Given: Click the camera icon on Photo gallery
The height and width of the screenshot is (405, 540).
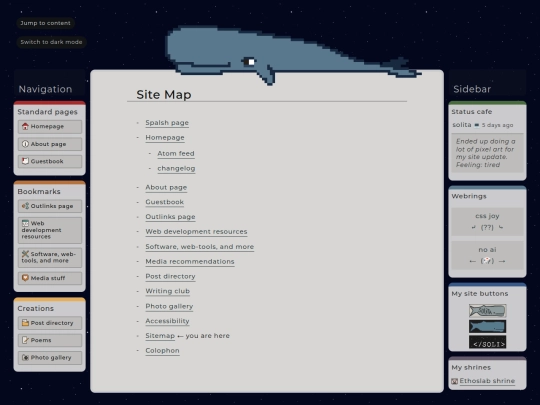Looking at the screenshot, I should click(25, 357).
